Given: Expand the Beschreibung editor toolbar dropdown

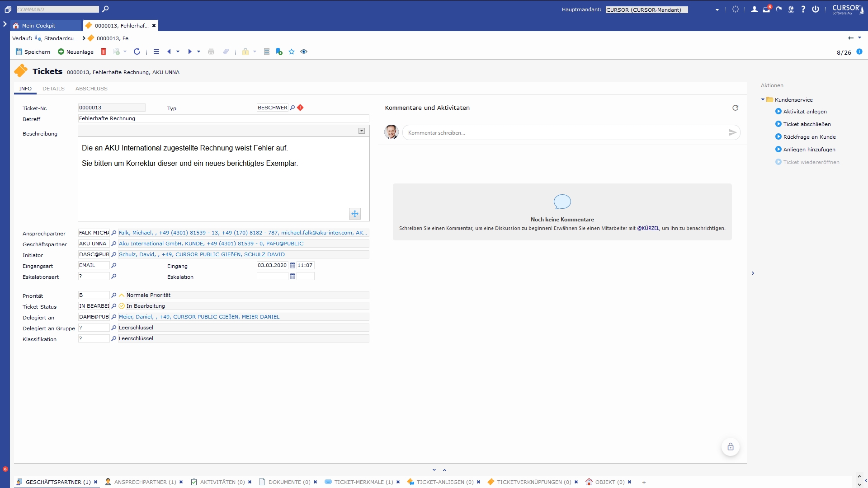Looking at the screenshot, I should 362,131.
